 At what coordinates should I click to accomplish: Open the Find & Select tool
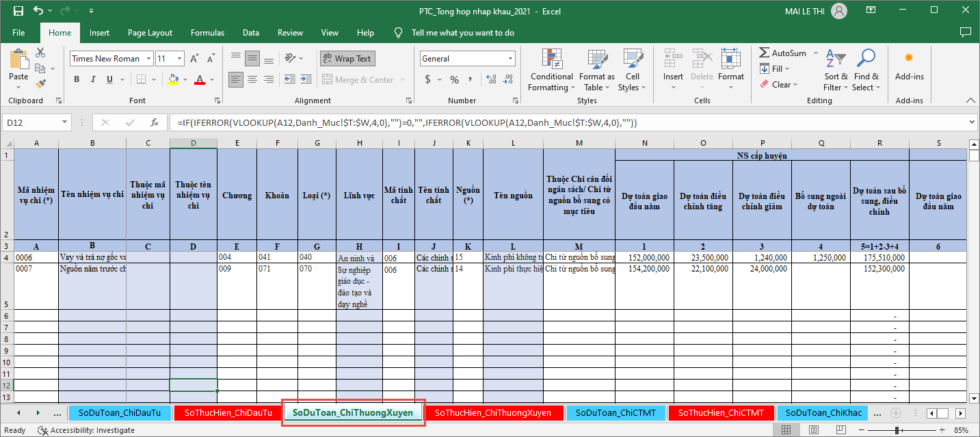pos(866,70)
